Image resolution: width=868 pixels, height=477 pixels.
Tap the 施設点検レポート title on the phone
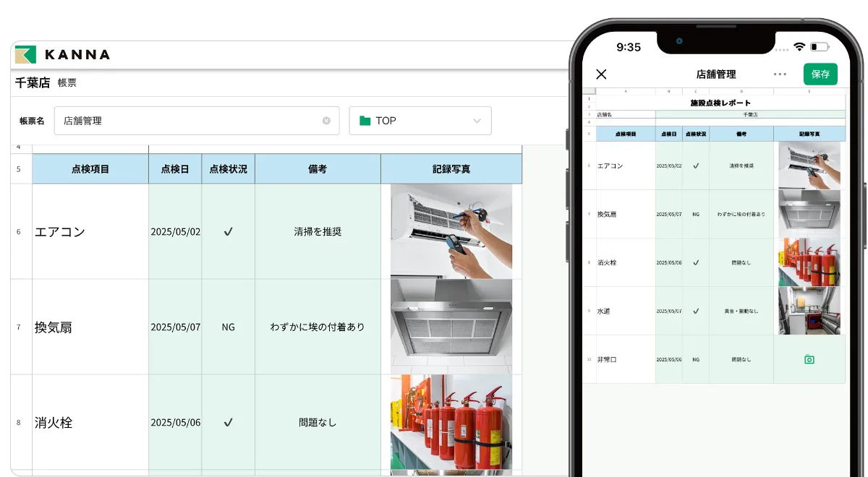(720, 103)
